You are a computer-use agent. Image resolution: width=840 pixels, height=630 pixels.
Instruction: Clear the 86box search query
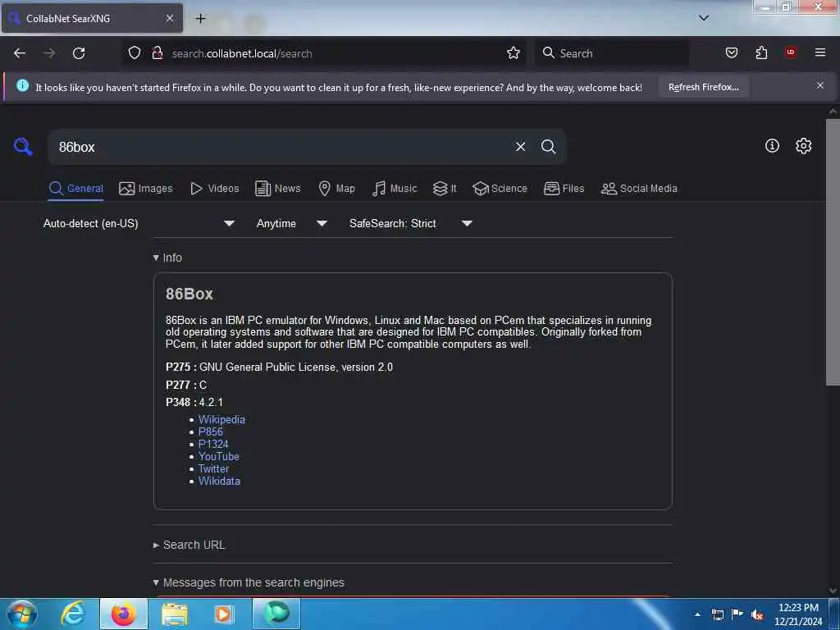coord(520,147)
